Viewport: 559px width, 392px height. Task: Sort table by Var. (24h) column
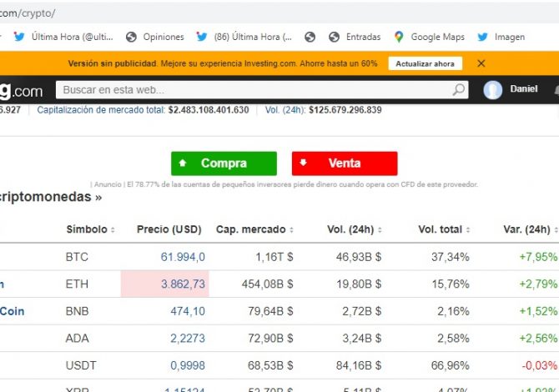530,229
